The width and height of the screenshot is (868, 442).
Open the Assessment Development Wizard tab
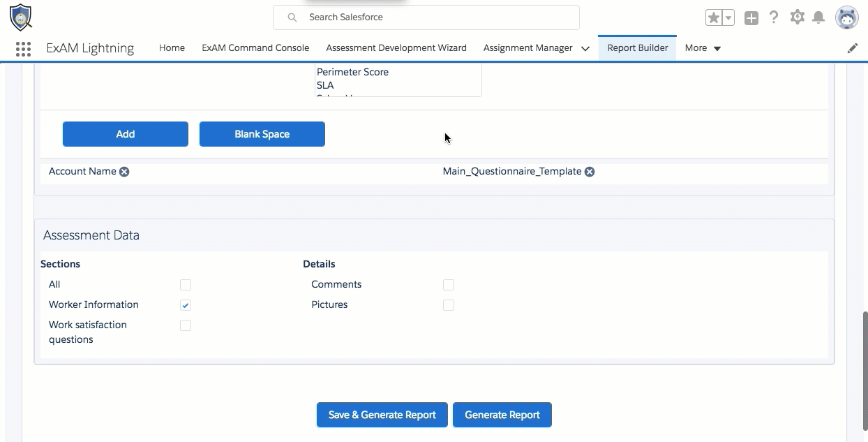pyautogui.click(x=396, y=48)
